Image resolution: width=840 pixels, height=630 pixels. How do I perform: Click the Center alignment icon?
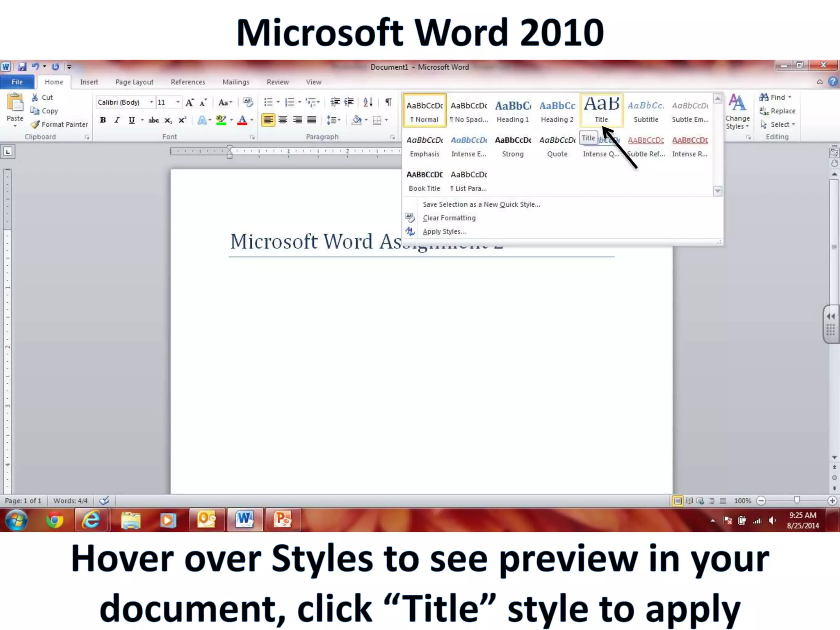coord(283,120)
